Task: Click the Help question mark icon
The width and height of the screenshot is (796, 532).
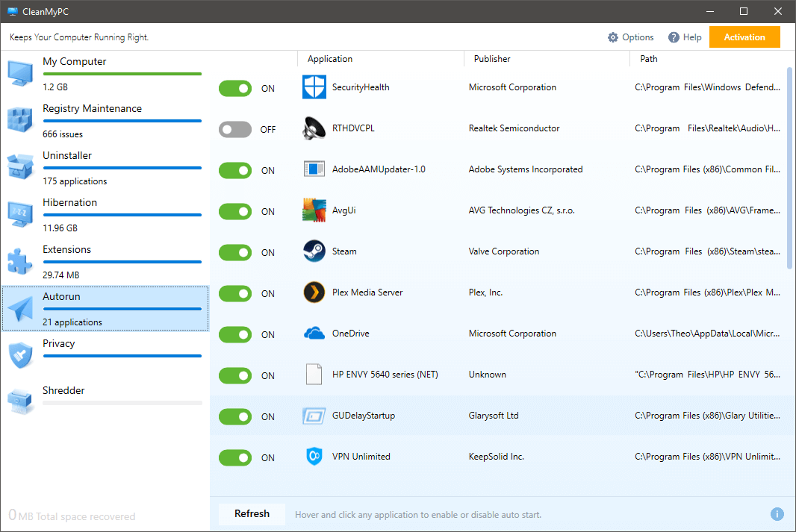Action: point(674,37)
